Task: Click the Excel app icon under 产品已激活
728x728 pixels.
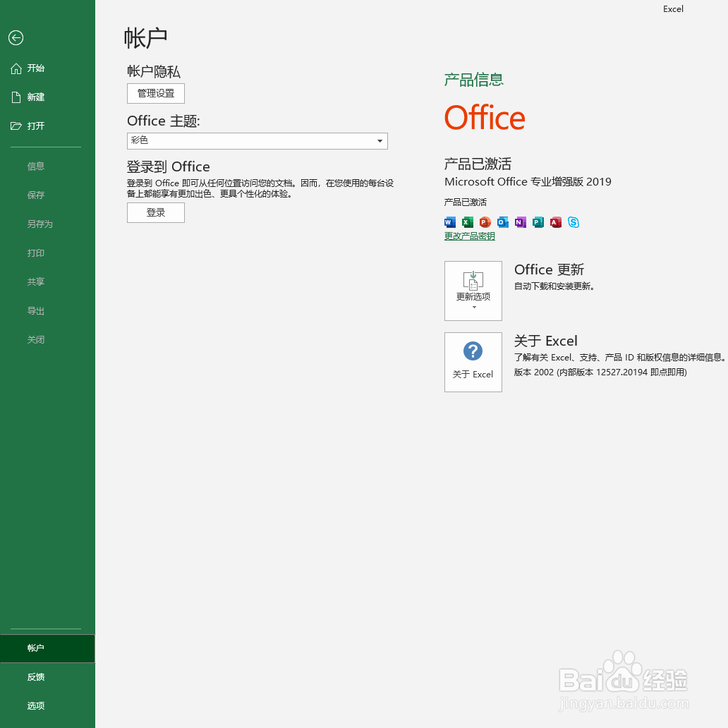Action: pyautogui.click(x=467, y=222)
